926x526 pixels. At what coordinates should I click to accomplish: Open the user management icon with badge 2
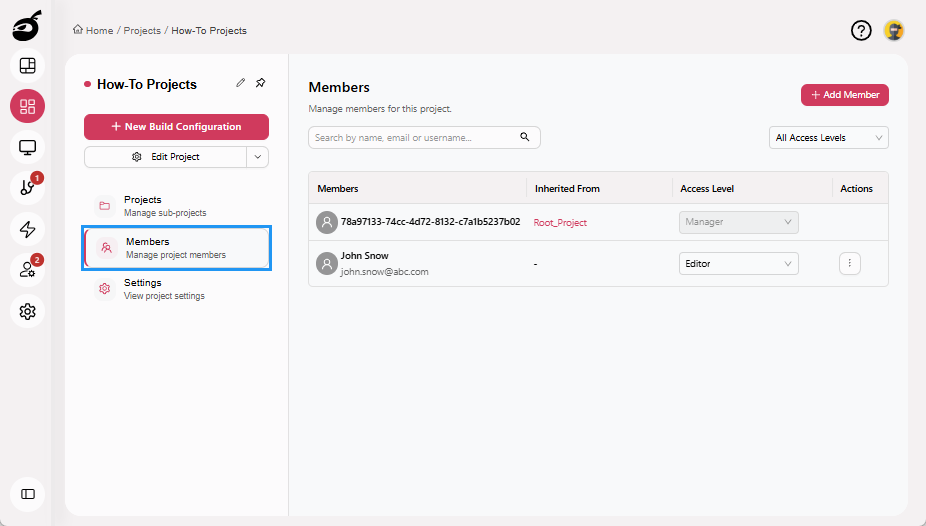click(27, 270)
